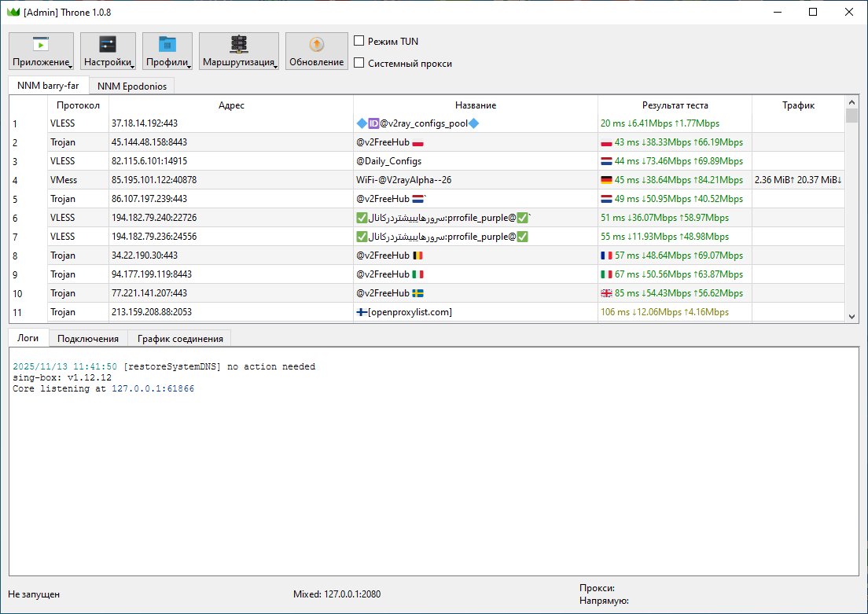Click the Приложение toolbar icon
868x614 pixels.
[41, 45]
